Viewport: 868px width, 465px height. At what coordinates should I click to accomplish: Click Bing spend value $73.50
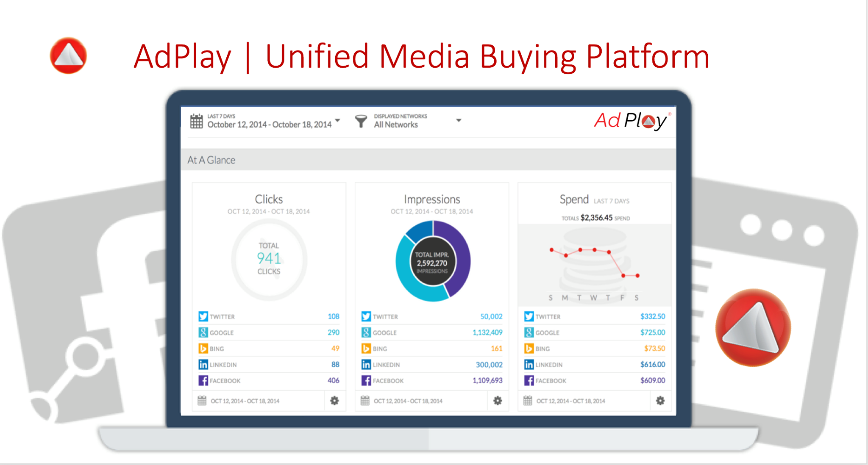[x=655, y=349]
